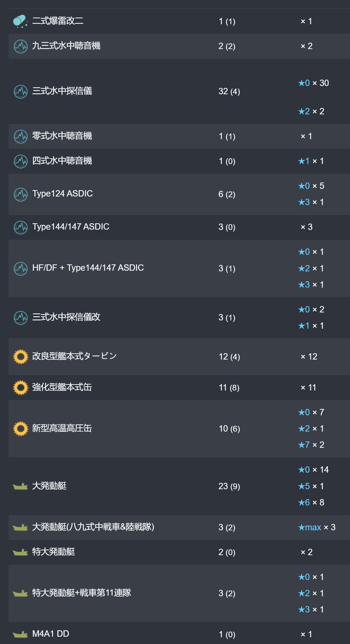Click the sonar icon beside 三式水中探信儀改
350x644 pixels.
(21, 318)
